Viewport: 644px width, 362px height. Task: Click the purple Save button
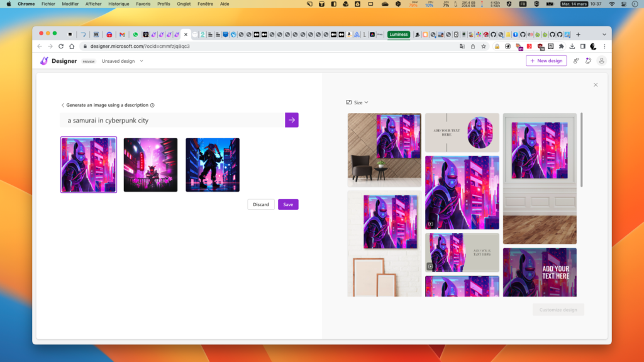tap(288, 204)
